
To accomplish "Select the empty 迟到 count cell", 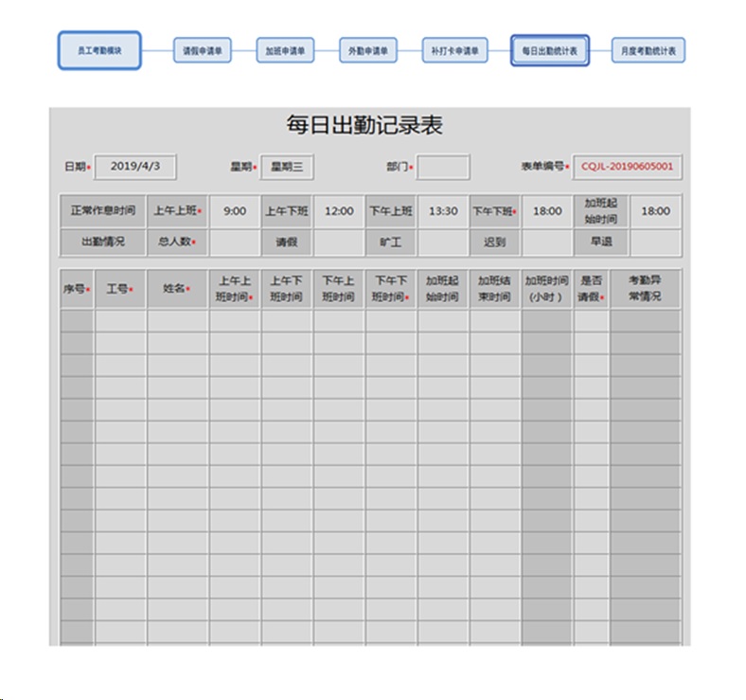I will [x=547, y=242].
